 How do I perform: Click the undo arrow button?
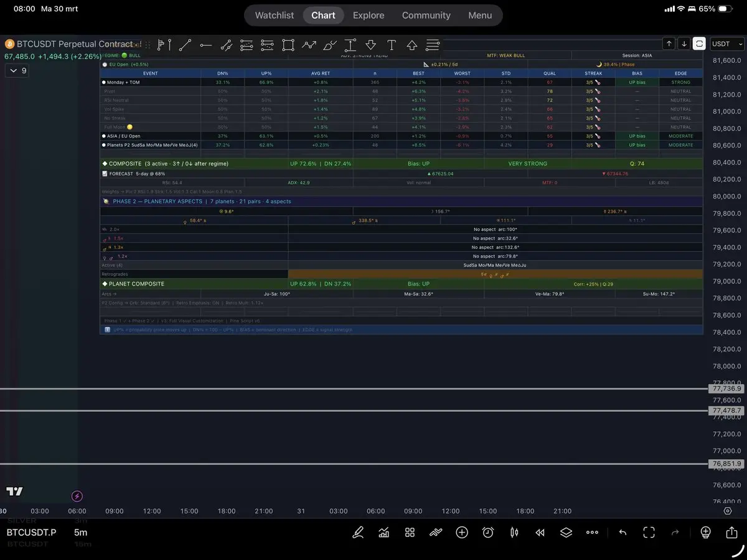[x=622, y=533]
